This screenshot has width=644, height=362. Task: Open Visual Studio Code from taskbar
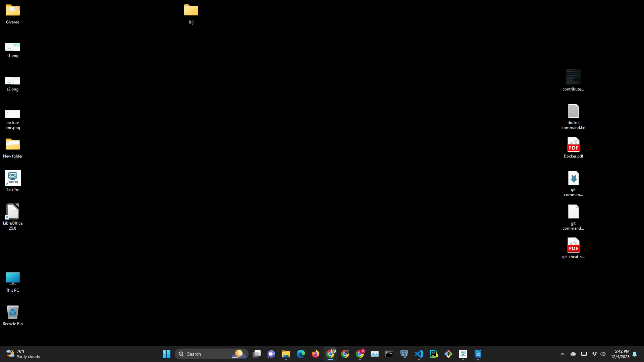point(419,354)
